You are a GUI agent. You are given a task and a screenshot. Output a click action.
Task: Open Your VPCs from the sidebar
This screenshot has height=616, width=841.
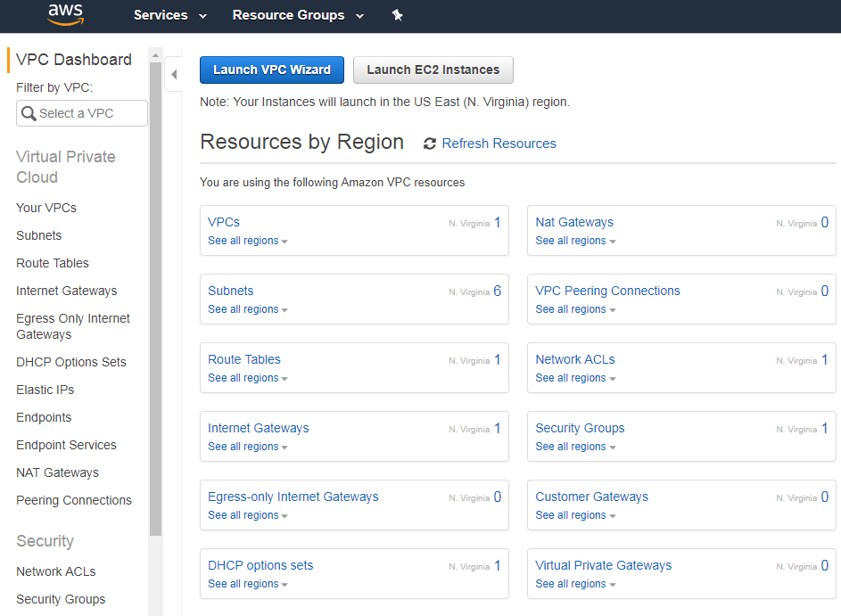coord(45,207)
